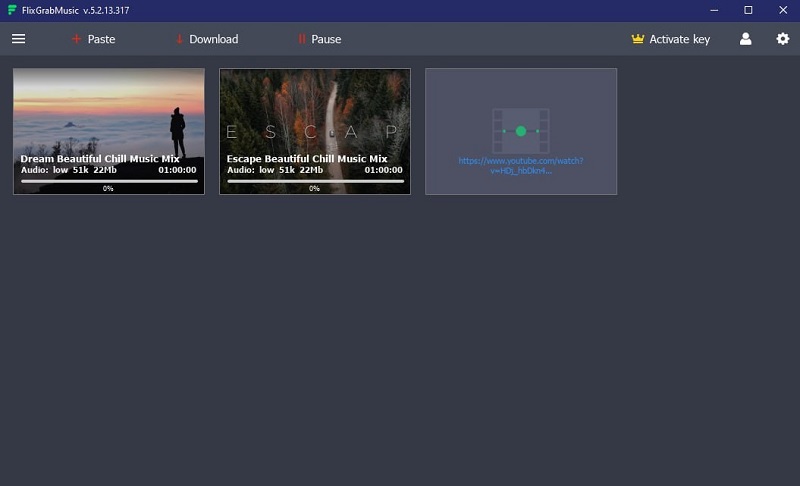Screen dimensions: 800x486
Task: Open the hamburger menu
Action: point(18,39)
